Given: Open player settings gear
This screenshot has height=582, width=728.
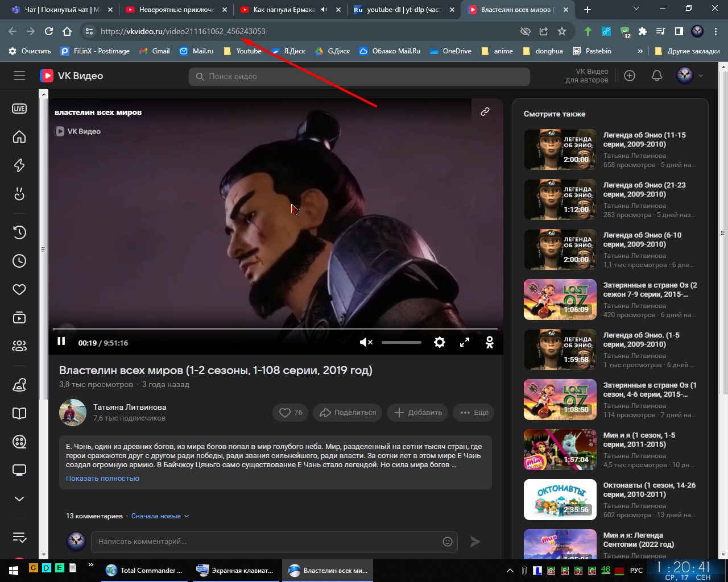Looking at the screenshot, I should pyautogui.click(x=440, y=342).
